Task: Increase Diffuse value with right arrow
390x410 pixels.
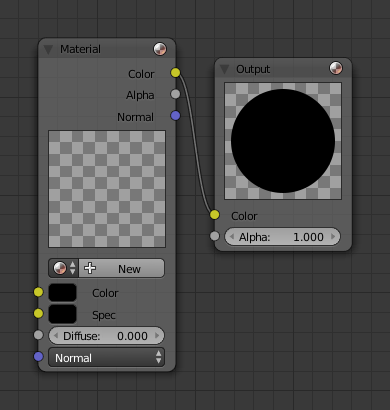Action: pos(157,336)
